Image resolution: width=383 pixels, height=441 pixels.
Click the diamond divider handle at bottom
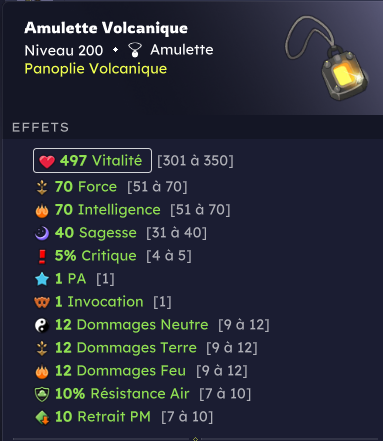(x=195, y=439)
